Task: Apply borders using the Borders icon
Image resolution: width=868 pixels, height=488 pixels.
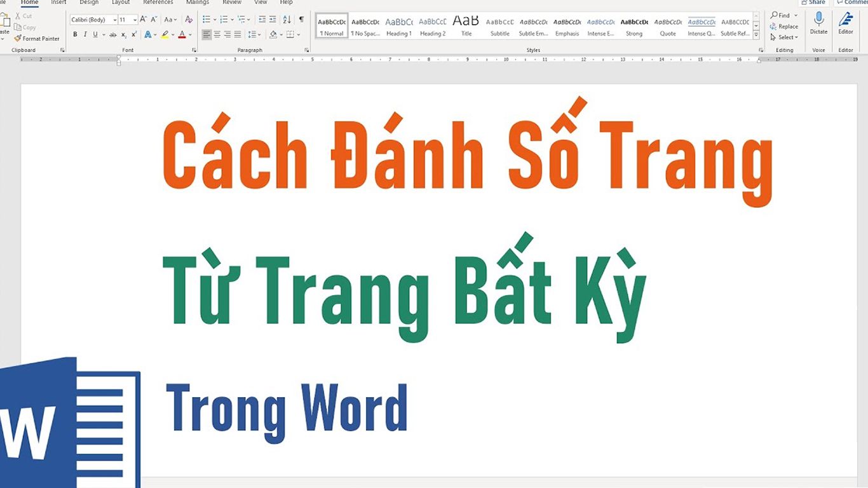Action: point(290,34)
